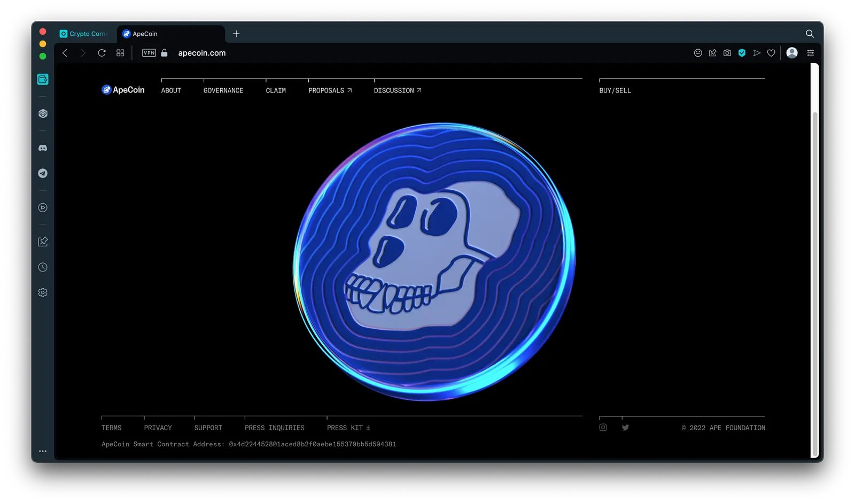Open the TERMS footer link

click(x=112, y=428)
